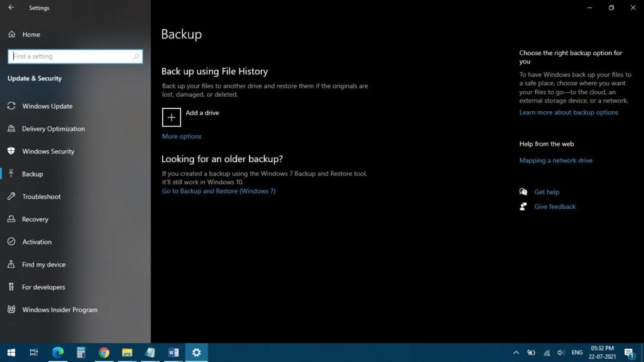644x362 pixels.
Task: Open the Get help link
Action: point(546,192)
